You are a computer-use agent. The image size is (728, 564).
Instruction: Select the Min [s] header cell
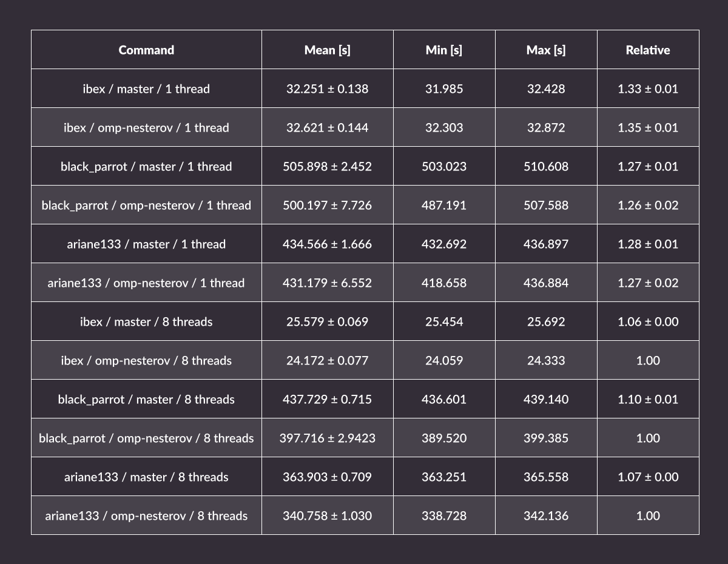click(x=444, y=50)
